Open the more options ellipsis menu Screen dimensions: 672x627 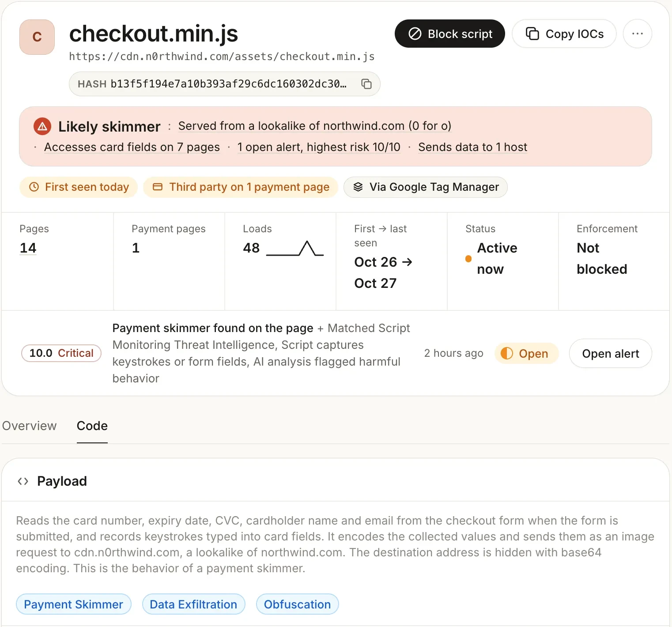pos(637,34)
